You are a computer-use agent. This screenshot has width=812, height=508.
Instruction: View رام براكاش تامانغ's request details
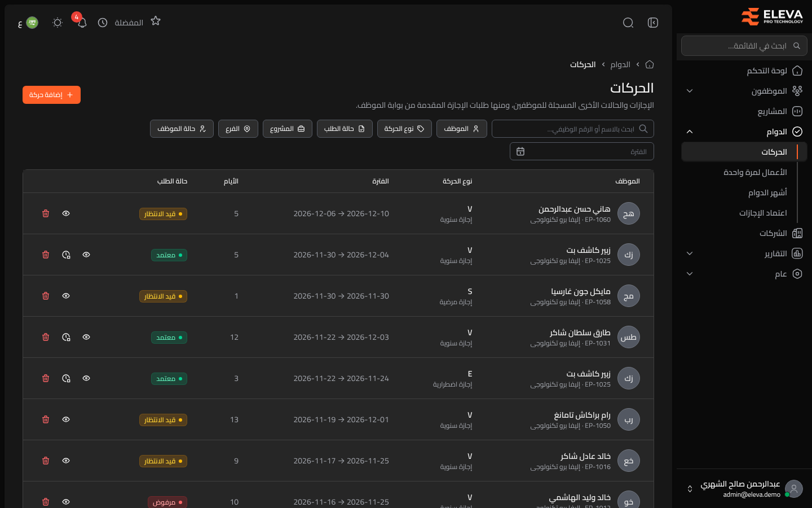click(66, 419)
